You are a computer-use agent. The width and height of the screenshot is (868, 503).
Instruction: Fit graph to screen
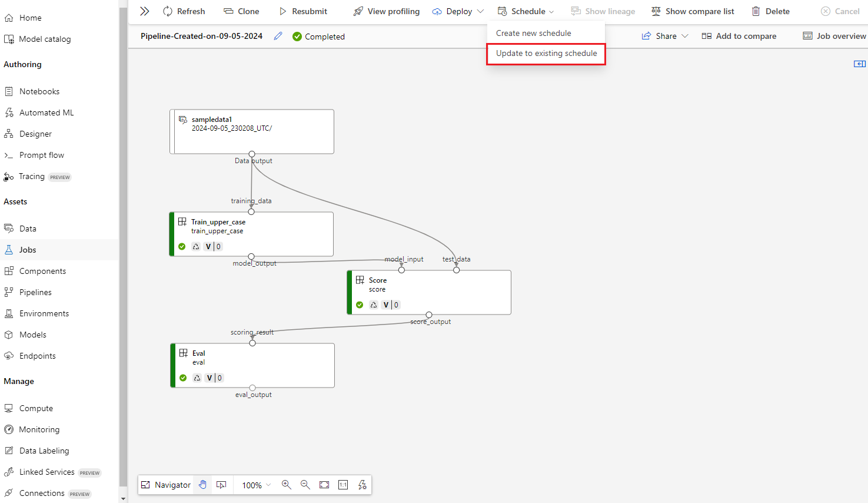click(x=324, y=485)
